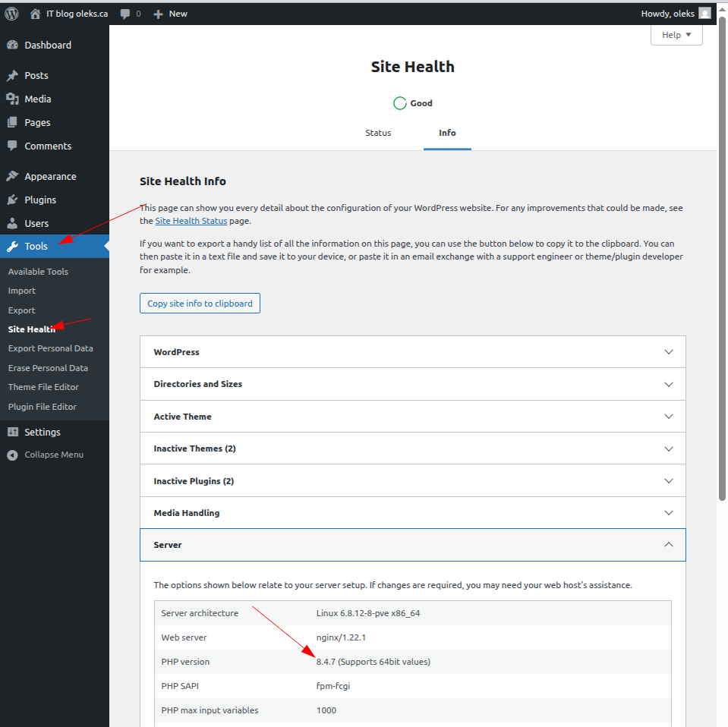728x727 pixels.
Task: Expand the Inactive Plugins (2) section
Action: (x=413, y=481)
